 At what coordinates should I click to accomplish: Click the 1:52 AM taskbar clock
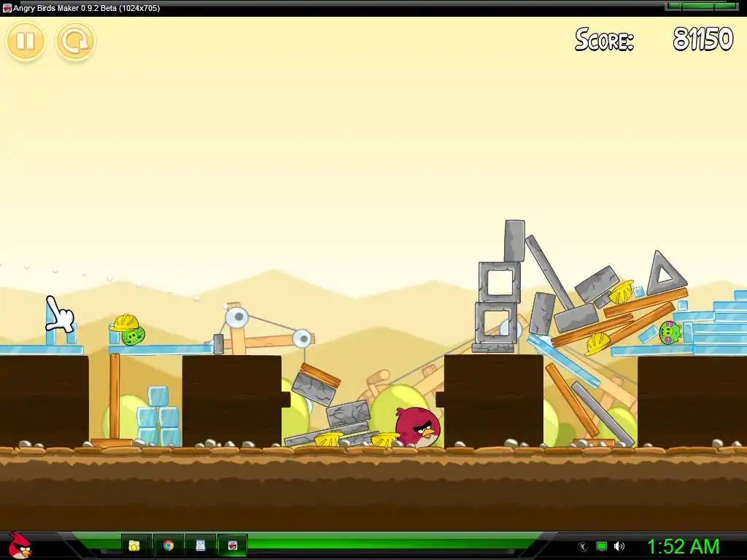click(x=683, y=546)
